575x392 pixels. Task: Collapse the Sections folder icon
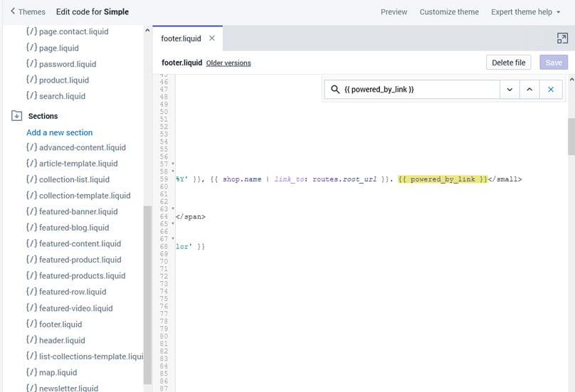pyautogui.click(x=16, y=116)
